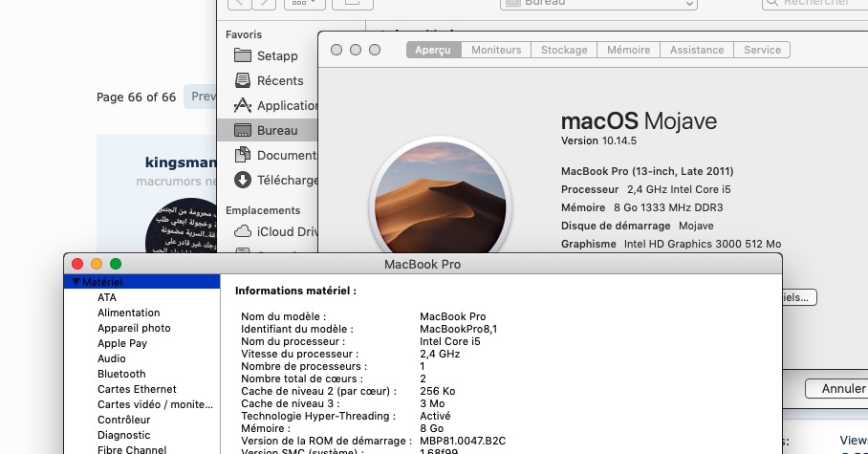Open the Setapp folder in Finder sidebar

(x=266, y=55)
